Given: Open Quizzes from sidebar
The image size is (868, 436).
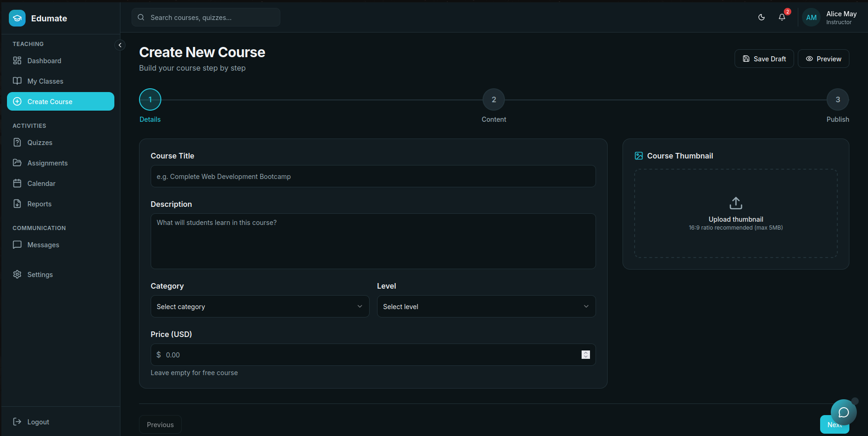Looking at the screenshot, I should click(60, 142).
